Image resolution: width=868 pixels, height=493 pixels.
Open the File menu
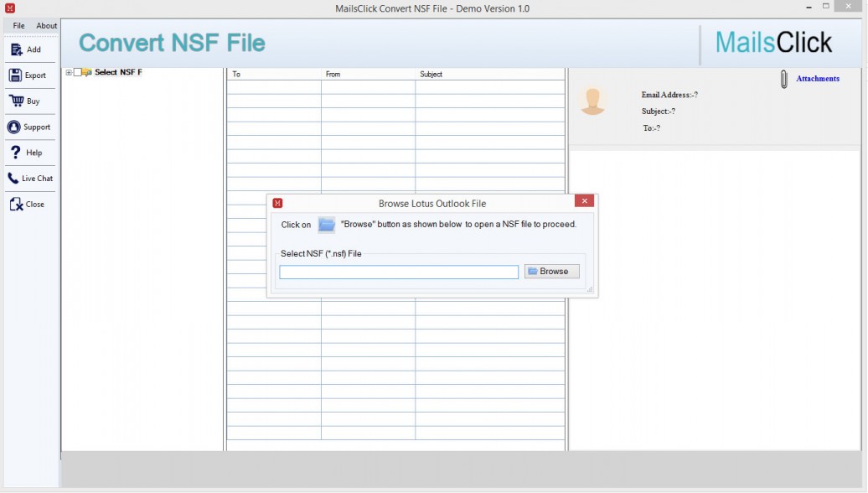point(18,26)
